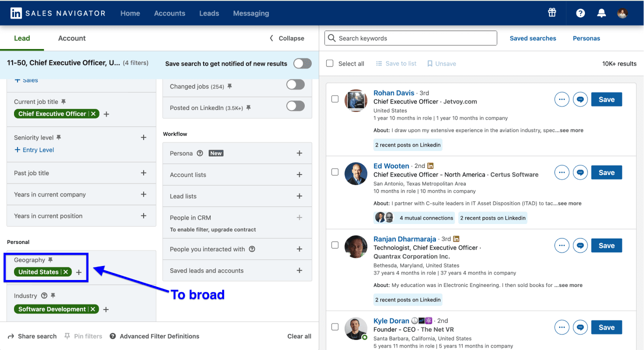Expand the Persona workflow filter
This screenshot has width=644, height=350.
click(299, 153)
